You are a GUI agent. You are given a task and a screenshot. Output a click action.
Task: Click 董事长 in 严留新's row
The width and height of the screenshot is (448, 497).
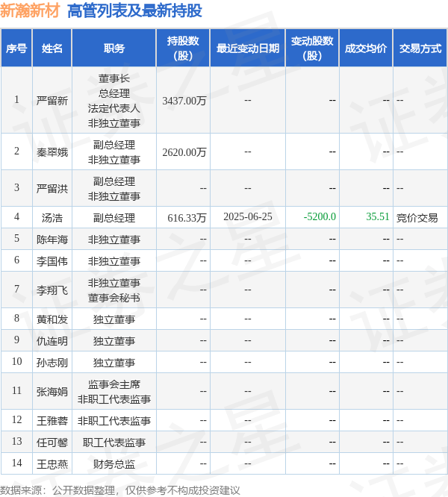[x=114, y=78]
